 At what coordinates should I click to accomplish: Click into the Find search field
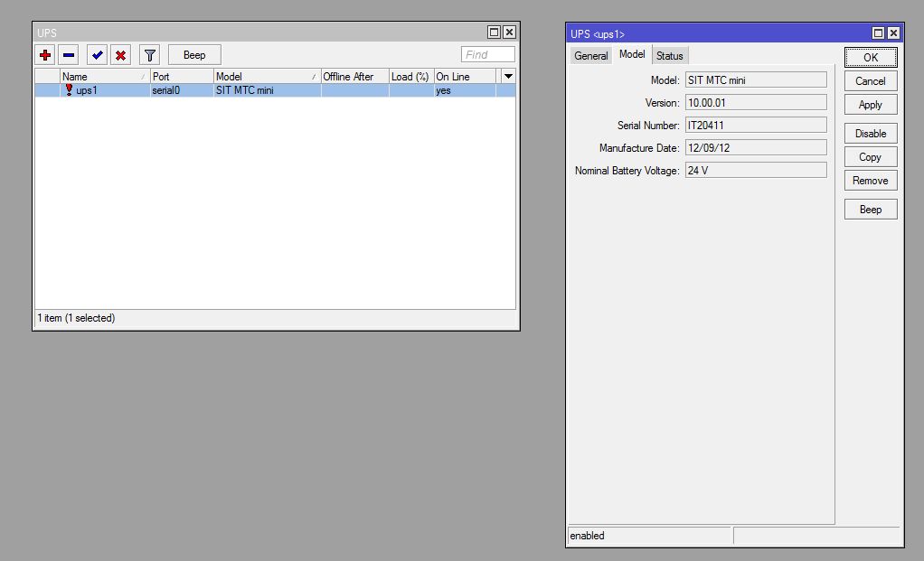tap(486, 54)
